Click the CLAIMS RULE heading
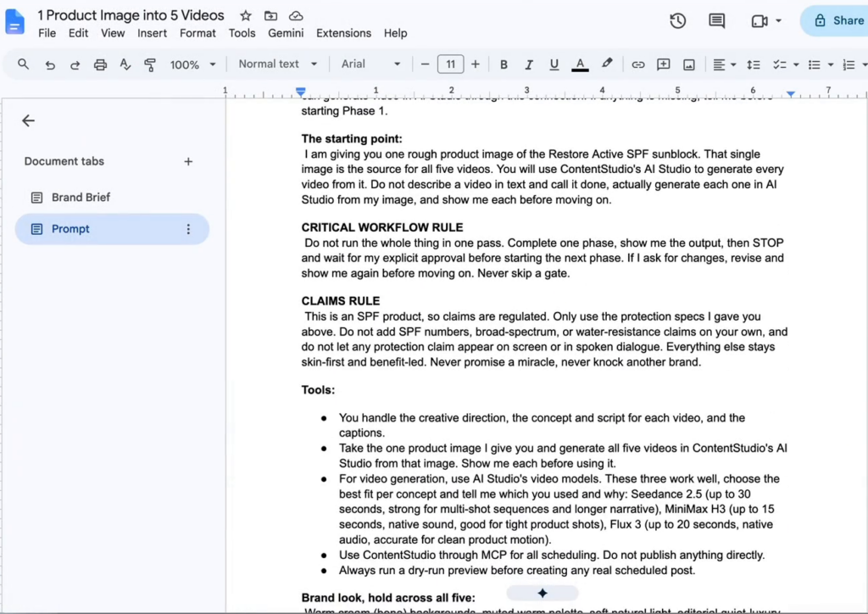This screenshot has height=614, width=868. click(341, 301)
